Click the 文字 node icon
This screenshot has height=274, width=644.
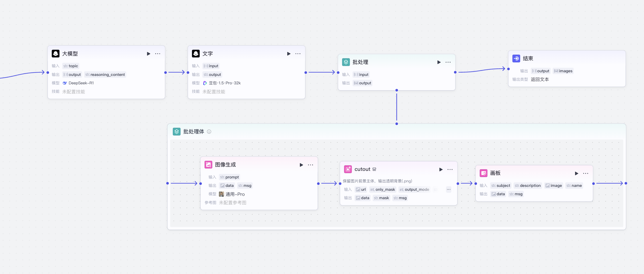pyautogui.click(x=195, y=54)
